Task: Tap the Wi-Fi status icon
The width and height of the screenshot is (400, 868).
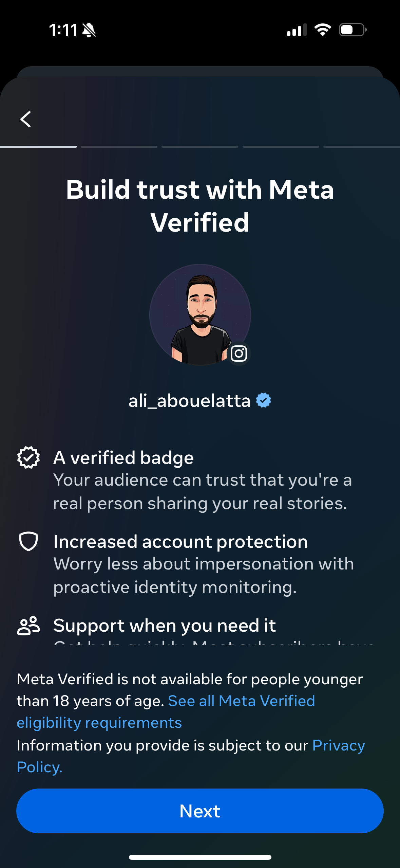Action: (x=323, y=30)
